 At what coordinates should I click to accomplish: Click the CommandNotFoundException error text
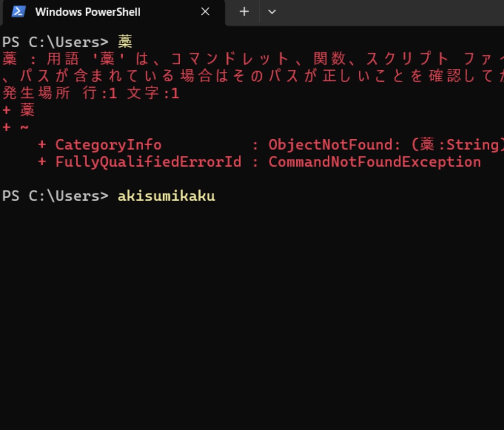[x=374, y=161]
